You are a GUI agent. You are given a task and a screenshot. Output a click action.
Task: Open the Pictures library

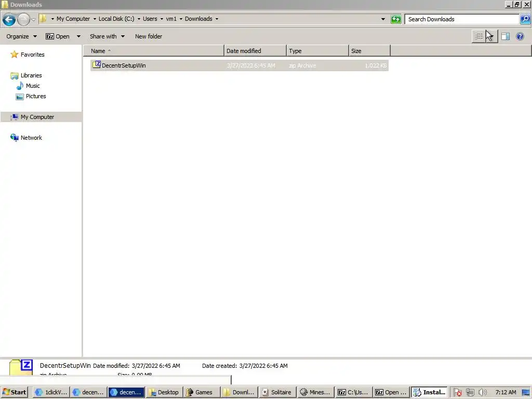[x=36, y=96]
